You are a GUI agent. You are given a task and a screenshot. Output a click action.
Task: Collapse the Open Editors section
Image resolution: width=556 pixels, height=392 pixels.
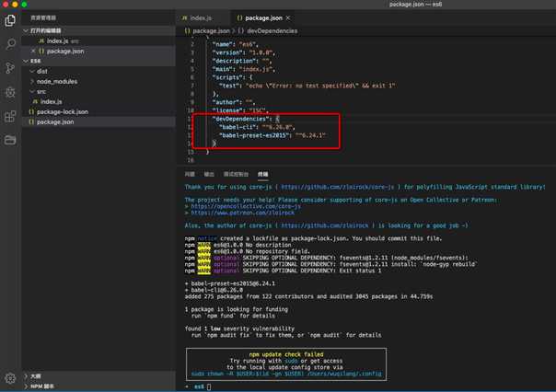(x=98, y=31)
